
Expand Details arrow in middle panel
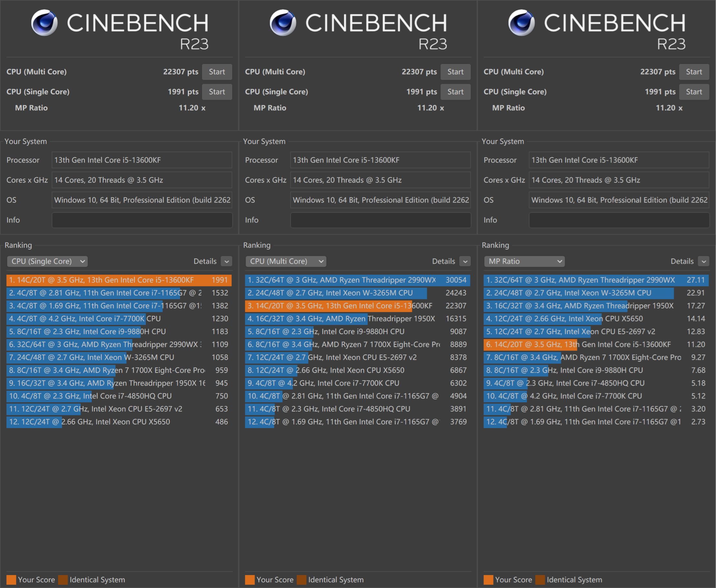click(465, 261)
